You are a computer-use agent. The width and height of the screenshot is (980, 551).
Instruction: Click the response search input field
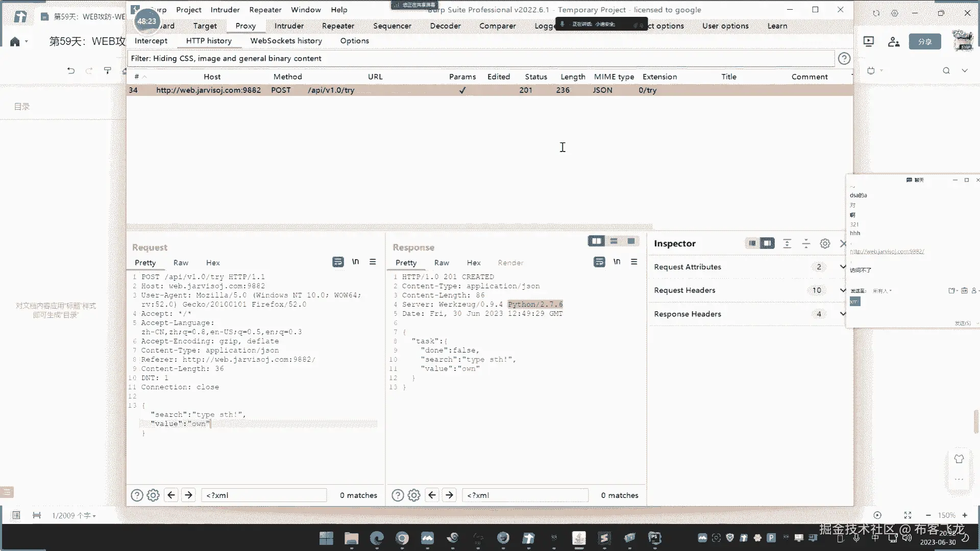[x=525, y=495]
